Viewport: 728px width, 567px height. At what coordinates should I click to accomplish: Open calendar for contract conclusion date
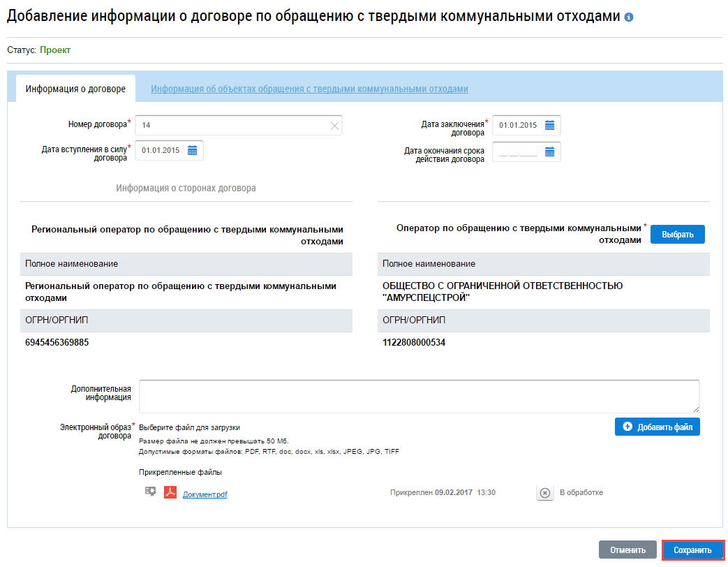coord(549,126)
